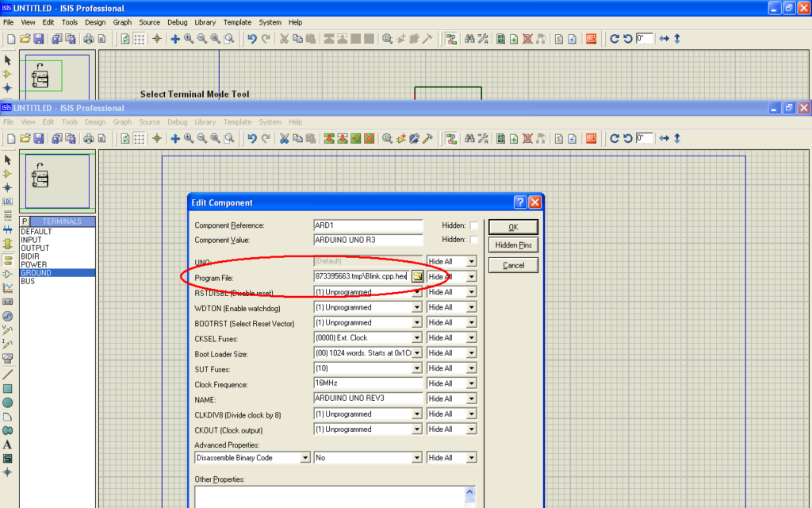Click Netlist to ARES icon in front toolbar

click(x=591, y=138)
